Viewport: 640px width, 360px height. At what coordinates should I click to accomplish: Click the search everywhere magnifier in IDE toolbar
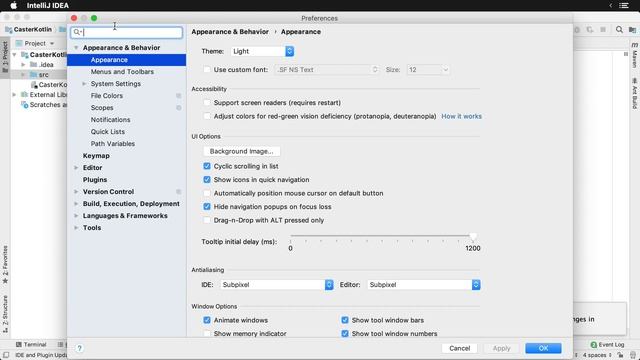click(619, 29)
